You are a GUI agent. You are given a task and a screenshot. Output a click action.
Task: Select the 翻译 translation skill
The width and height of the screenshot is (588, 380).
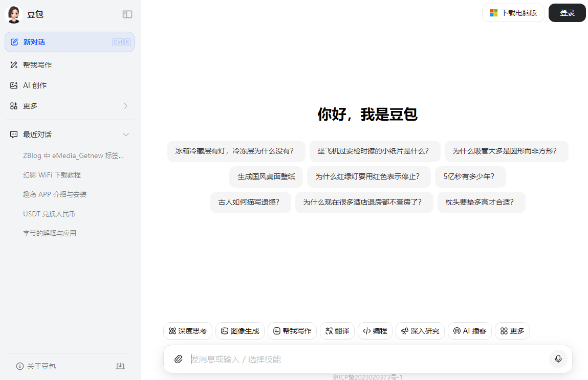point(337,331)
